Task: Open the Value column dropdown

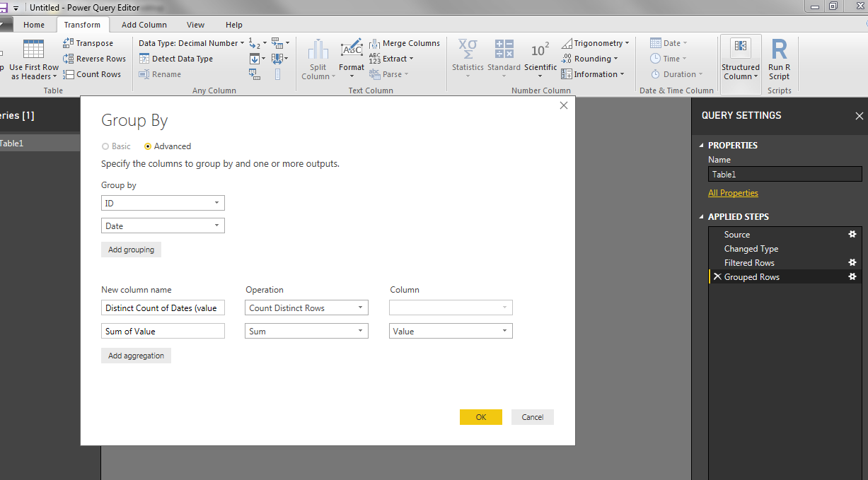Action: click(x=451, y=331)
